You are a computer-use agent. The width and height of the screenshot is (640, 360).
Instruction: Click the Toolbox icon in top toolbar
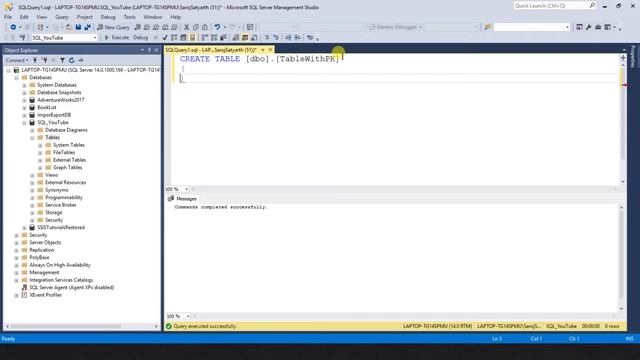(x=598, y=27)
